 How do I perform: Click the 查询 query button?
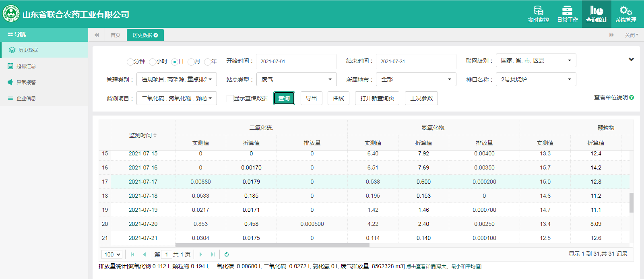tap(284, 98)
